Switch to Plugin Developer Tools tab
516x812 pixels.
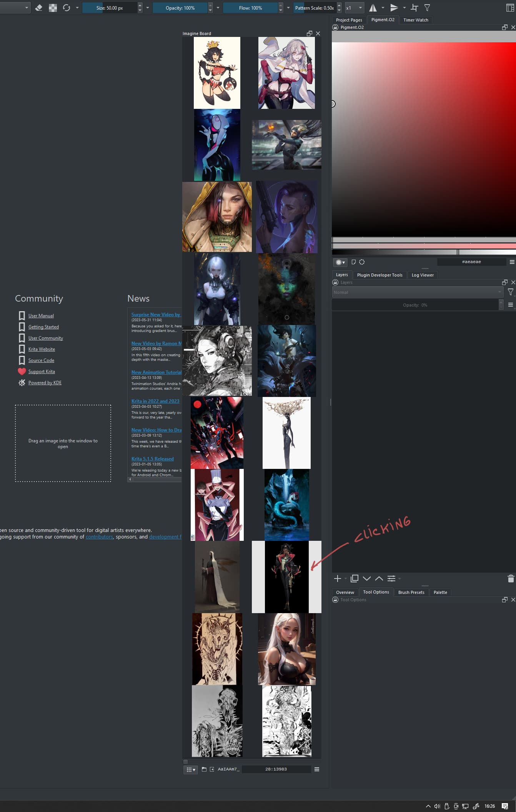click(x=380, y=275)
